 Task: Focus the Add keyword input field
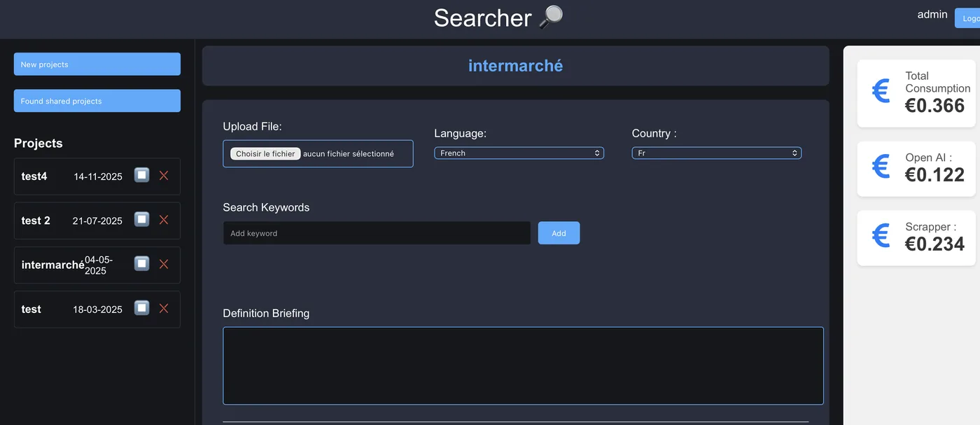tap(377, 233)
